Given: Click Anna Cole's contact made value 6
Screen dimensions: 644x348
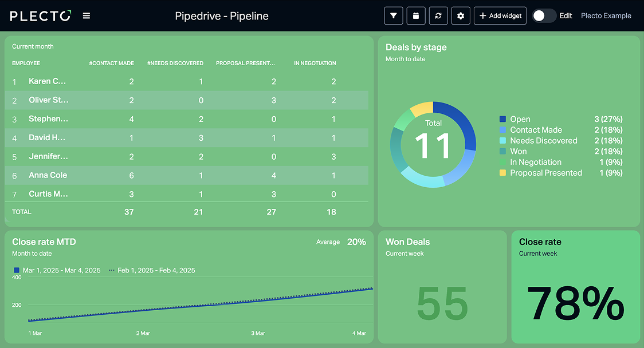Looking at the screenshot, I should (x=131, y=175).
